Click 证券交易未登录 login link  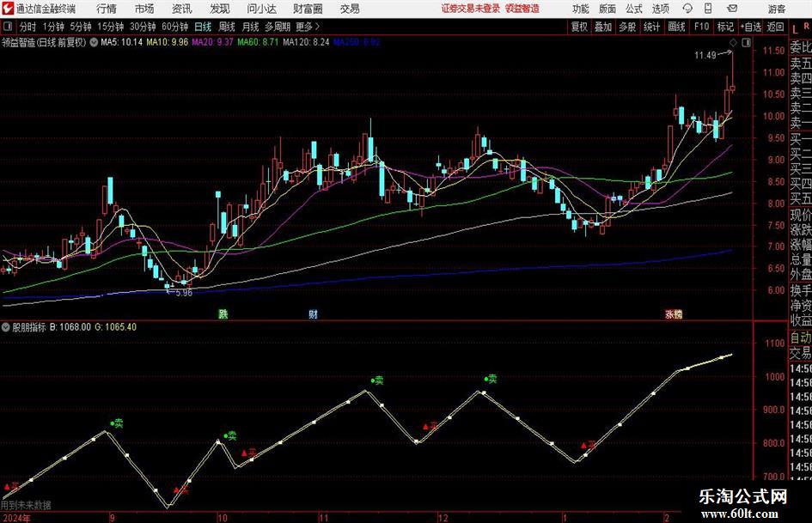[471, 9]
